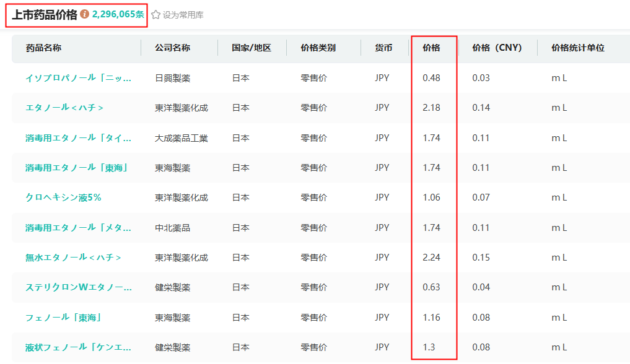Click CNY price 0.07

(481, 197)
